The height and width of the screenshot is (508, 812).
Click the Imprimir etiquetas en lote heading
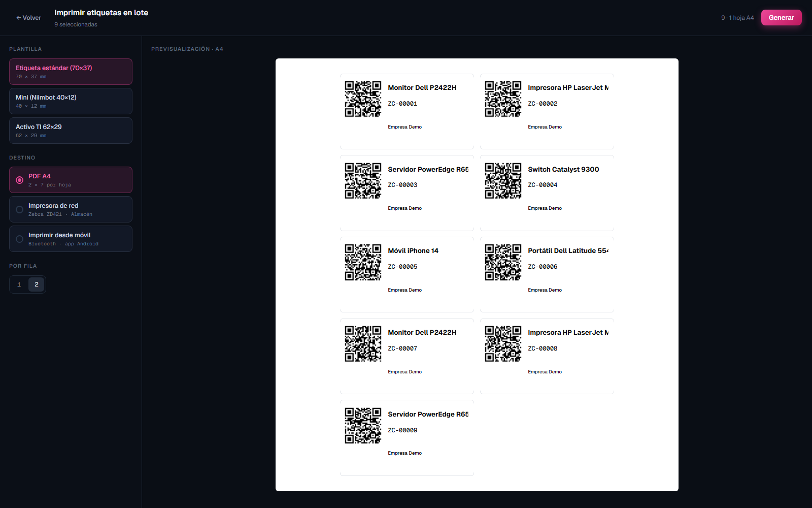tap(101, 13)
